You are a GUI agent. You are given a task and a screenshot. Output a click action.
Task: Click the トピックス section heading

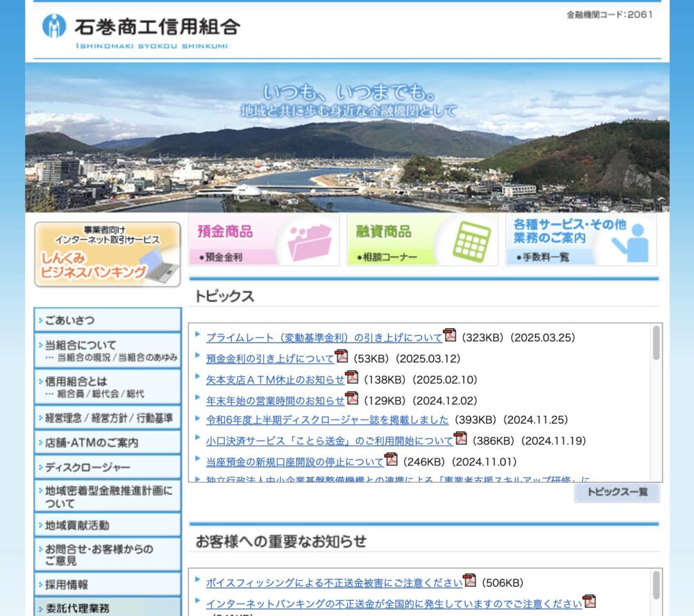[x=224, y=296]
